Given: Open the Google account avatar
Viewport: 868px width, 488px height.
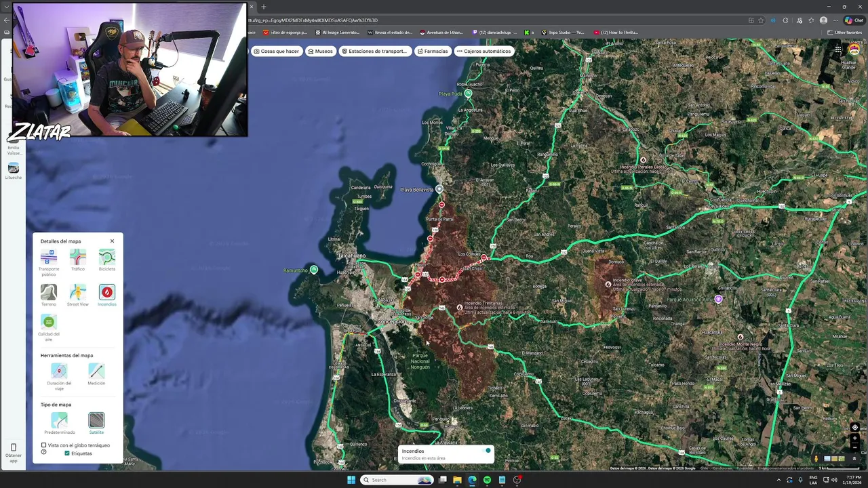Looking at the screenshot, I should (854, 49).
